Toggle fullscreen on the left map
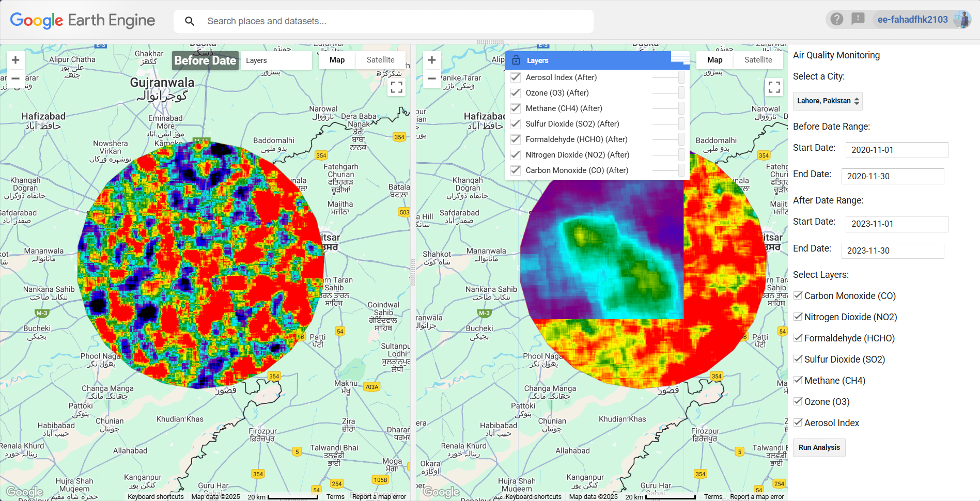The height and width of the screenshot is (501, 980). [x=397, y=87]
